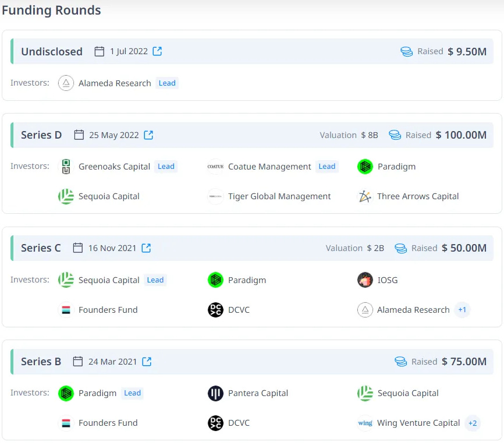Click Lead badge next to Sequoia Capital
Screen dimensions: 504x445
click(x=155, y=280)
